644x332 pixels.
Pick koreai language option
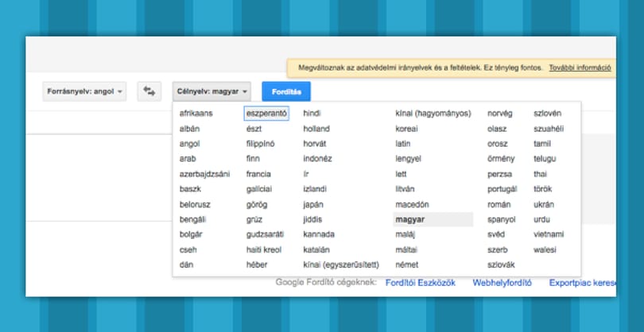[x=406, y=129]
